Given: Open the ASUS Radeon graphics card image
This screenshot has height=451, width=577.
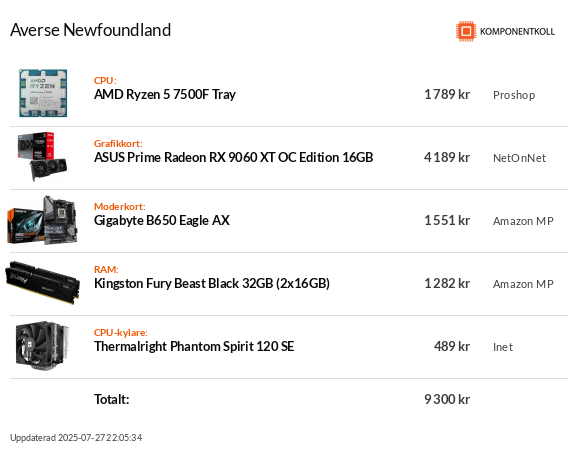Looking at the screenshot, I should point(43,156).
